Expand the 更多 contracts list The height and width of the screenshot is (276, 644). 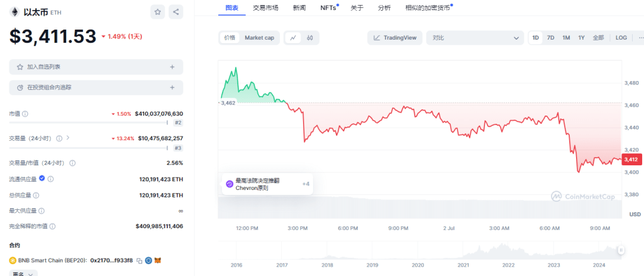[23, 273]
